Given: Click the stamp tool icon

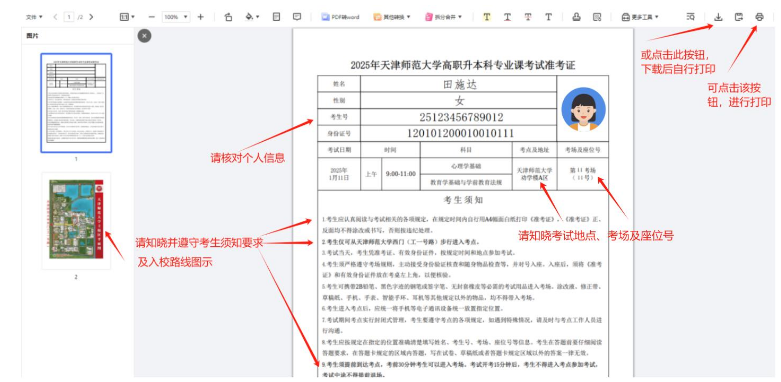Looking at the screenshot, I should pyautogui.click(x=576, y=17).
